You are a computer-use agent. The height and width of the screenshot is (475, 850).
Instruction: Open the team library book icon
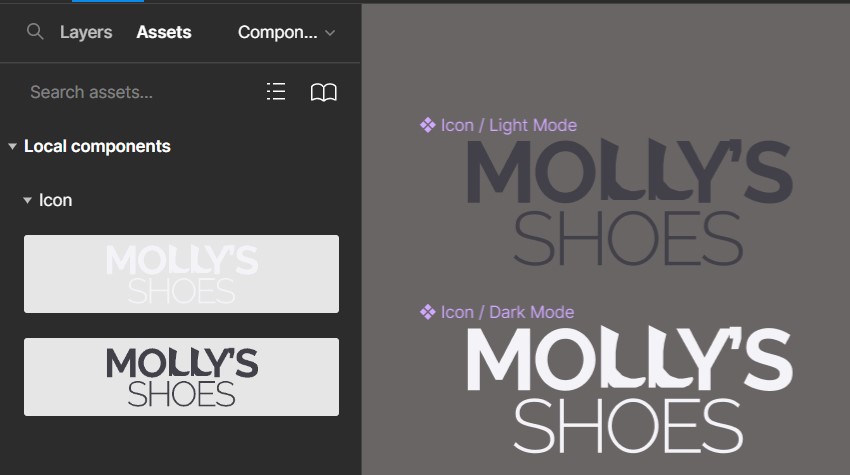click(324, 92)
